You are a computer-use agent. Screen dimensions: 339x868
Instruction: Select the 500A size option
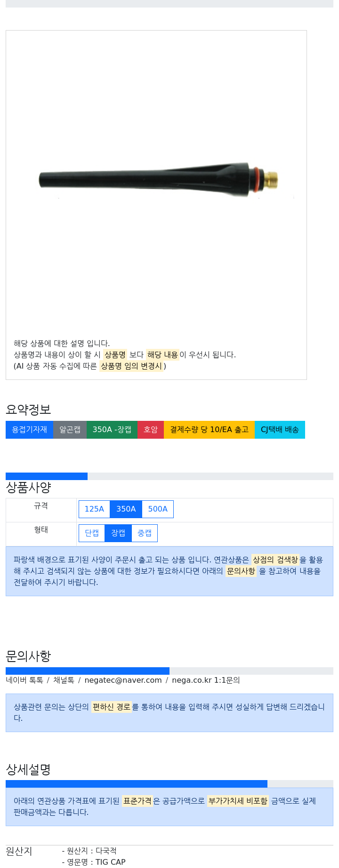point(158,509)
